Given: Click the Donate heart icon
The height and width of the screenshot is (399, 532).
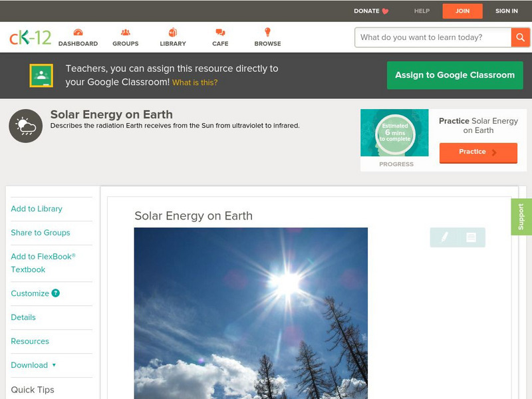Looking at the screenshot, I should pyautogui.click(x=385, y=11).
